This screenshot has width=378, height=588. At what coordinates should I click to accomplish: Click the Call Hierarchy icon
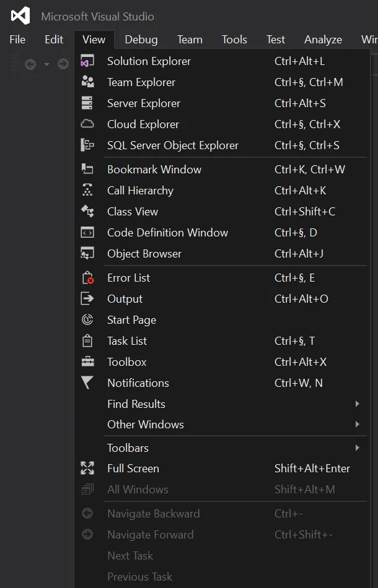[87, 191]
